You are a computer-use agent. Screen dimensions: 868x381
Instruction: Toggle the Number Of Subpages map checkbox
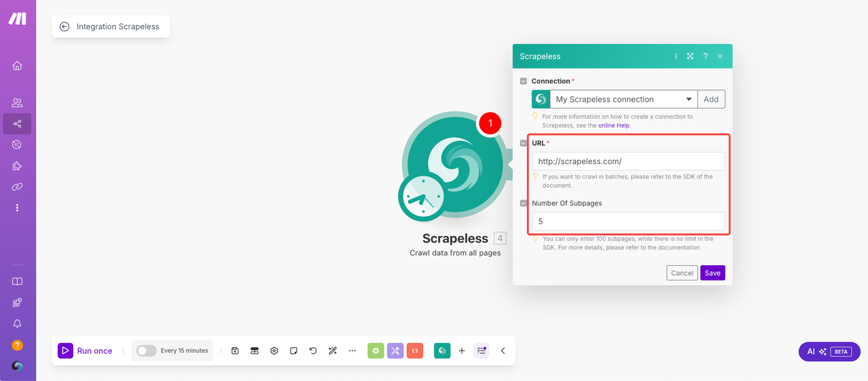524,203
